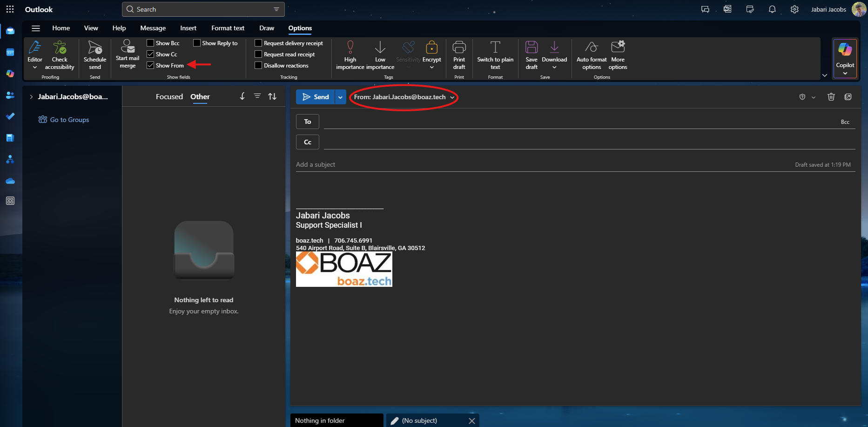Click the Print draft icon
The width and height of the screenshot is (868, 427).
coord(459,48)
